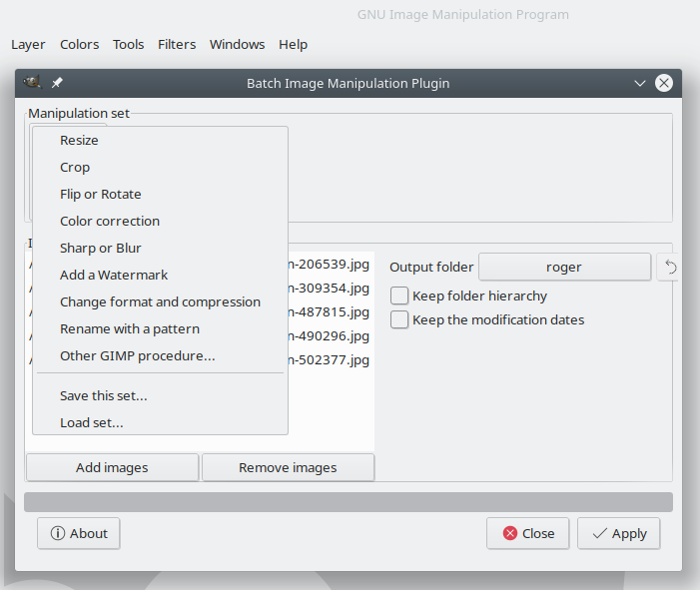Minimize the Batch Image Manipulation Plugin dialog
The image size is (700, 590).
tap(640, 83)
